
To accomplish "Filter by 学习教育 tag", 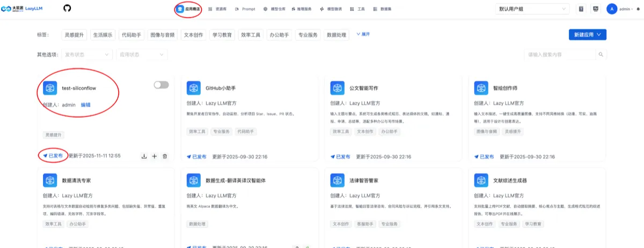I will [x=222, y=35].
